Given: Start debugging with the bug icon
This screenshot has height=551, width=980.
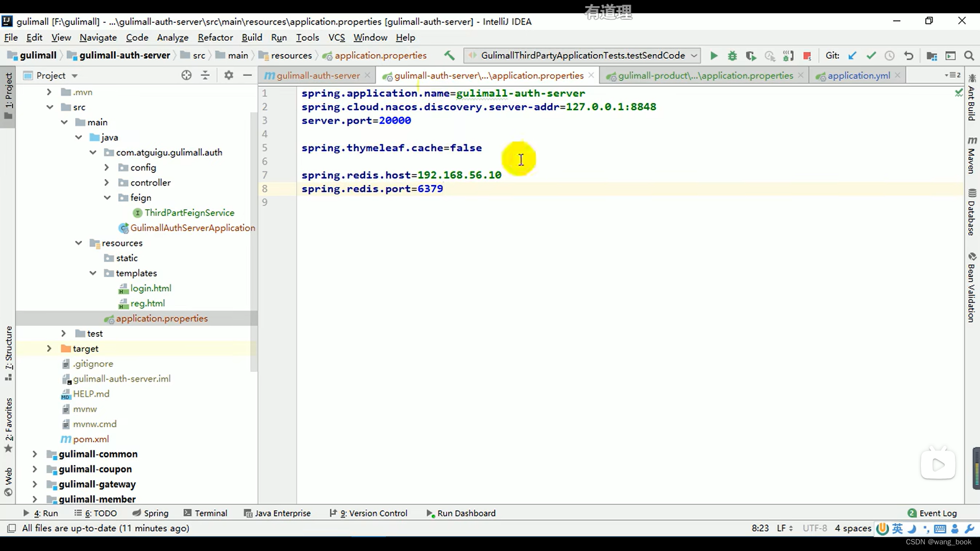Looking at the screenshot, I should click(732, 56).
